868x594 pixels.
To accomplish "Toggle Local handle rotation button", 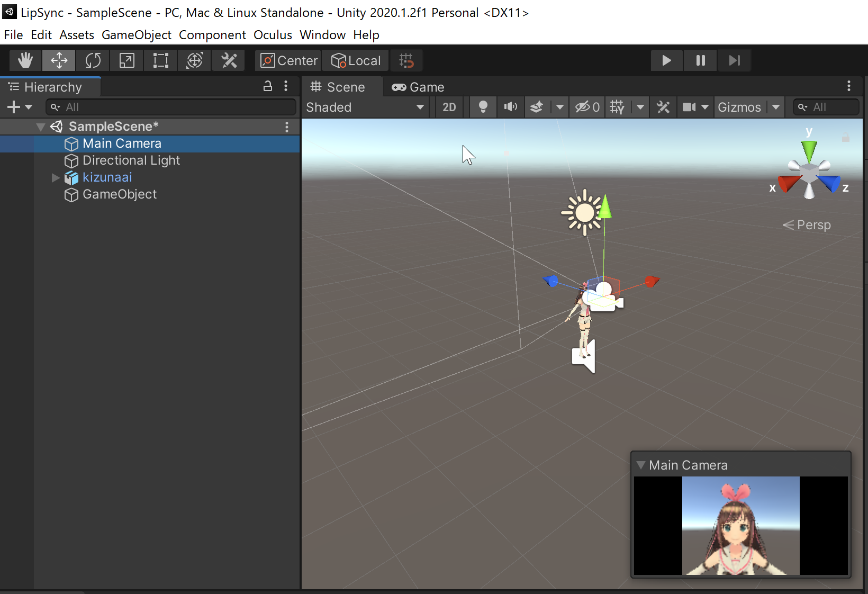I will (356, 60).
